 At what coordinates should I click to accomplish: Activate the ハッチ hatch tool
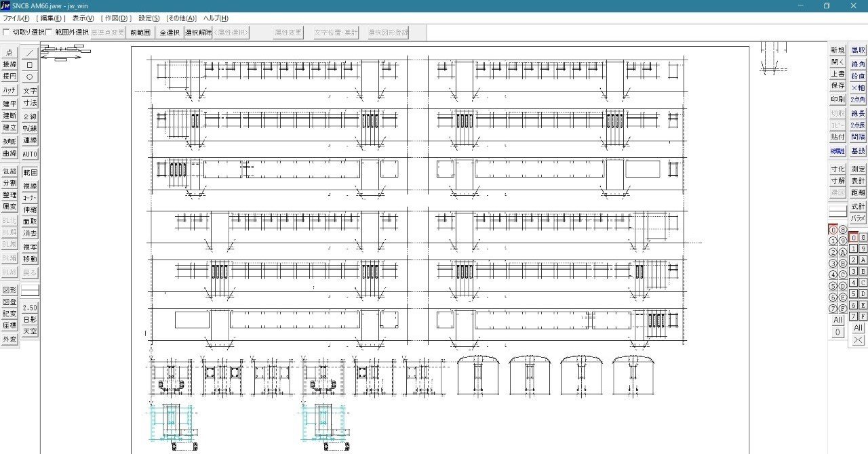click(9, 90)
